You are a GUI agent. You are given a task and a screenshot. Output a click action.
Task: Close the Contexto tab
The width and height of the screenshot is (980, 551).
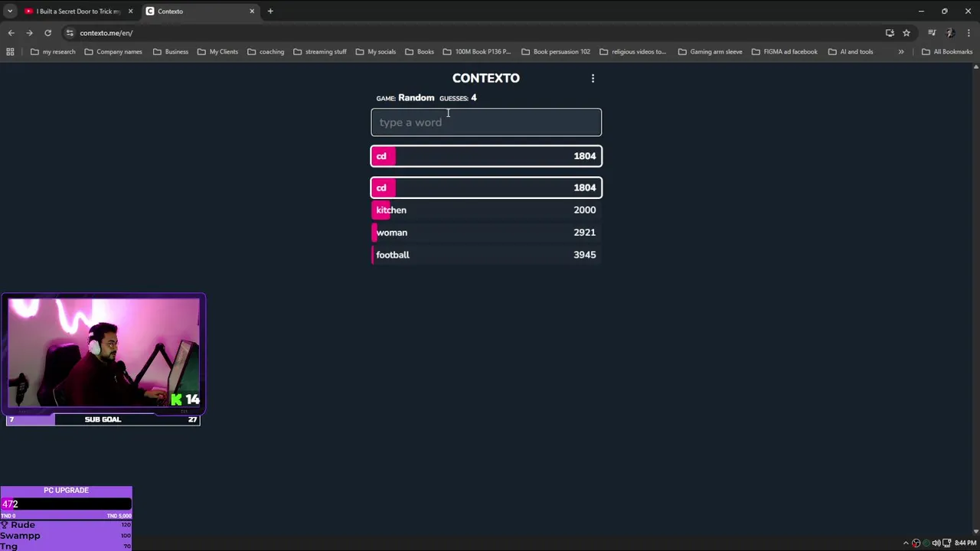pyautogui.click(x=252, y=11)
